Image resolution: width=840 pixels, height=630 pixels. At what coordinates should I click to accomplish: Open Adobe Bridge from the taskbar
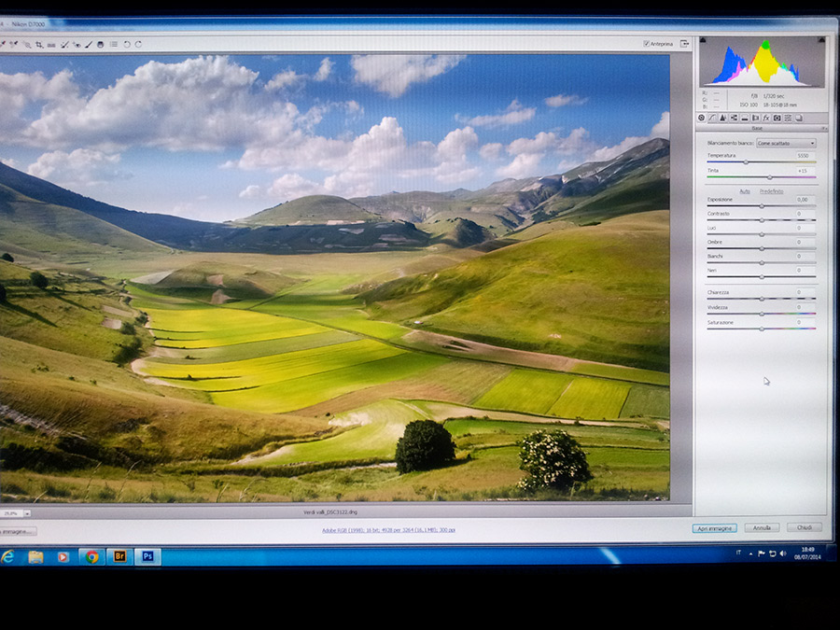[119, 556]
